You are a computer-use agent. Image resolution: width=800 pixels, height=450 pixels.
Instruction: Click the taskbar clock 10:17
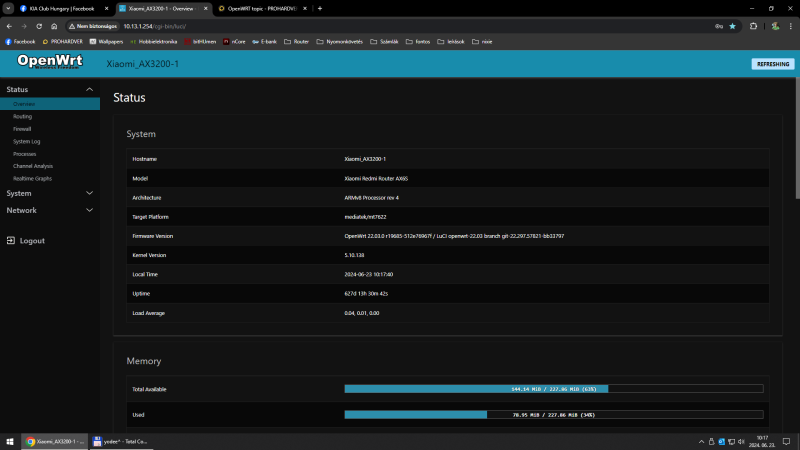[x=762, y=442]
